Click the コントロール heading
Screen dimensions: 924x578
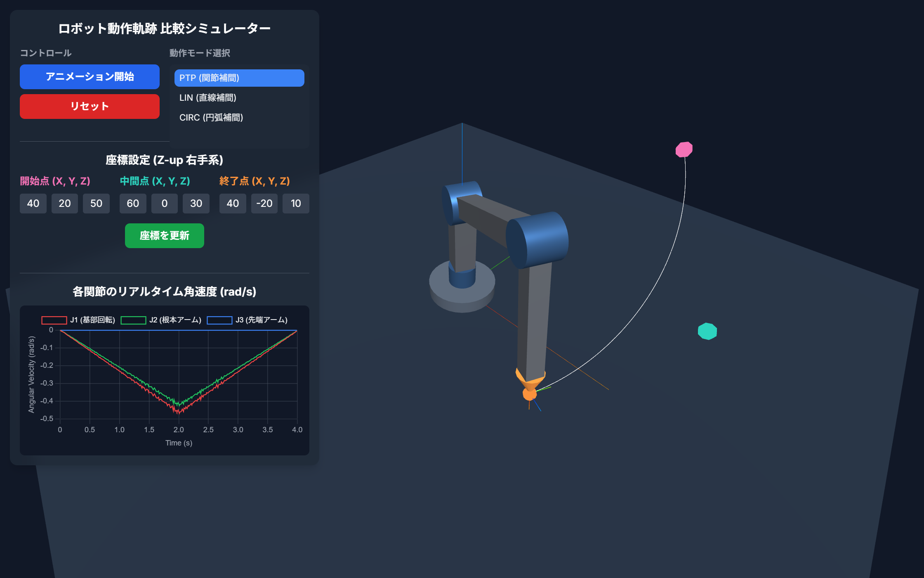(46, 53)
